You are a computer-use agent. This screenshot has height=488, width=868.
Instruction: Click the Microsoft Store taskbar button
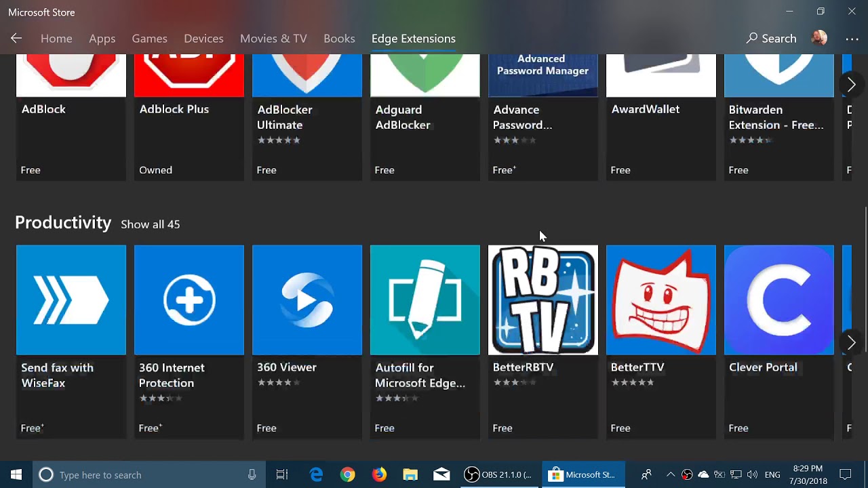point(583,474)
